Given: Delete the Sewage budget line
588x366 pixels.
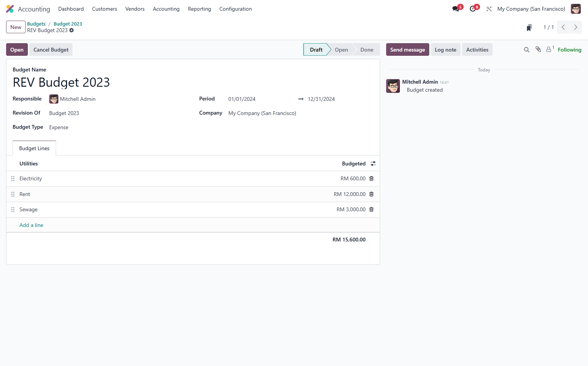Looking at the screenshot, I should (372, 209).
